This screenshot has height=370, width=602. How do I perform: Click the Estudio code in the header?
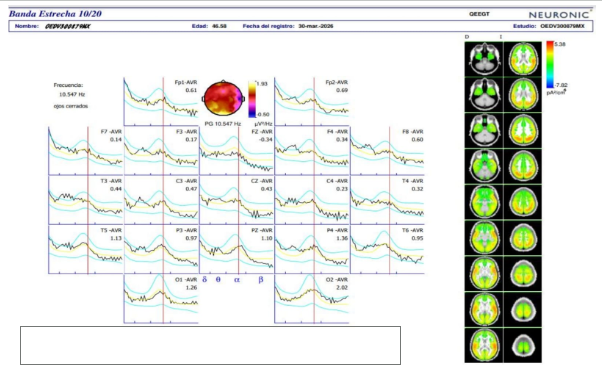tap(562, 26)
